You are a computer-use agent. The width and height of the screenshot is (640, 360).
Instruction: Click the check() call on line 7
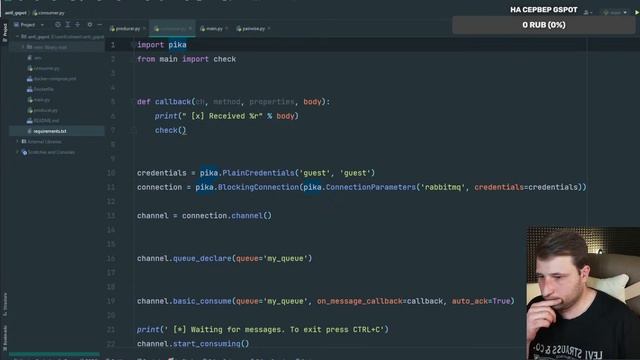tap(170, 130)
